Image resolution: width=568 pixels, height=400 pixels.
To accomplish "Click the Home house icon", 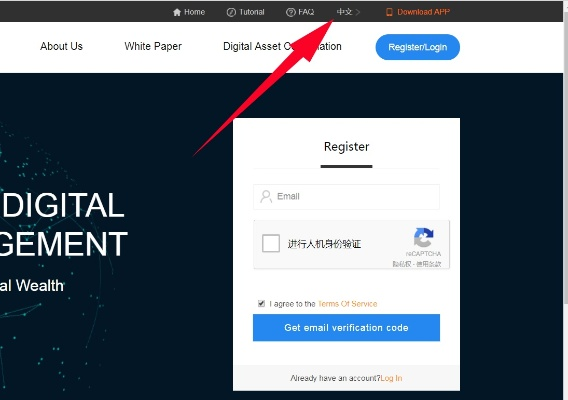I will click(177, 12).
